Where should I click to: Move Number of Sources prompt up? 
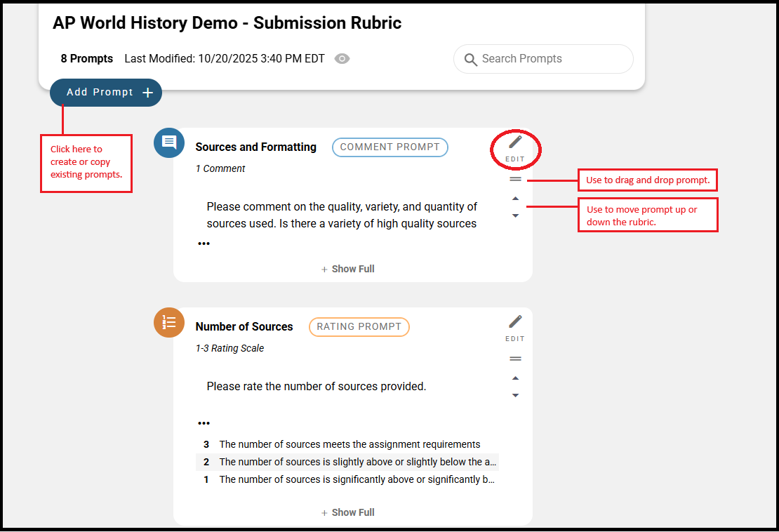click(515, 378)
